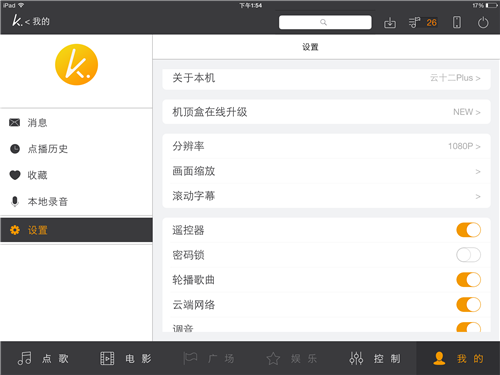Tap the time 下午1:54 in status bar
The height and width of the screenshot is (375, 500).
click(x=251, y=5)
